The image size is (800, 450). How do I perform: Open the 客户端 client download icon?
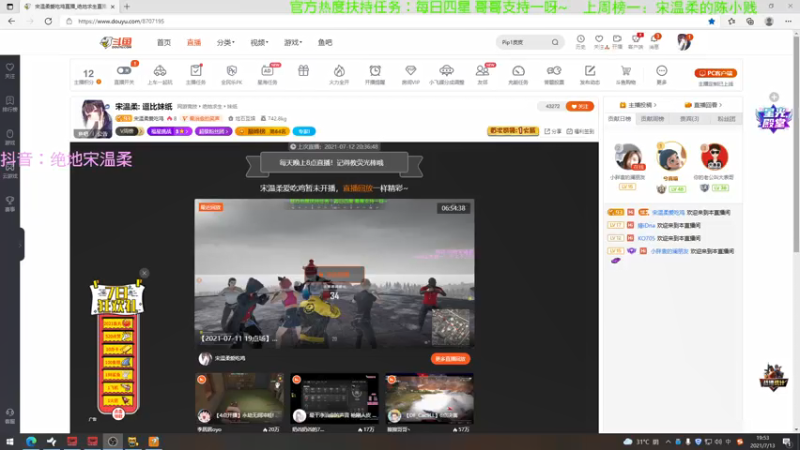(636, 42)
